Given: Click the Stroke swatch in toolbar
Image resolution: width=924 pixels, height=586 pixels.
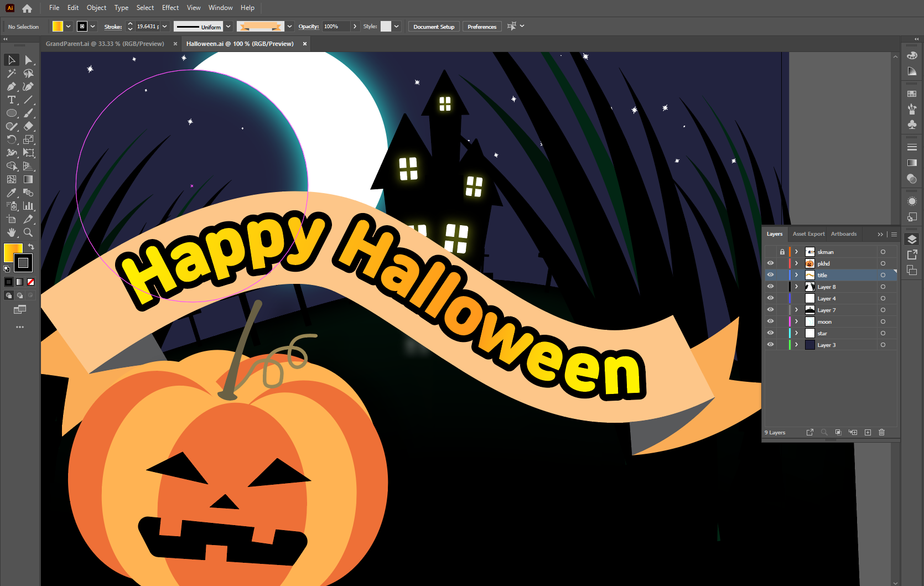Looking at the screenshot, I should (23, 263).
